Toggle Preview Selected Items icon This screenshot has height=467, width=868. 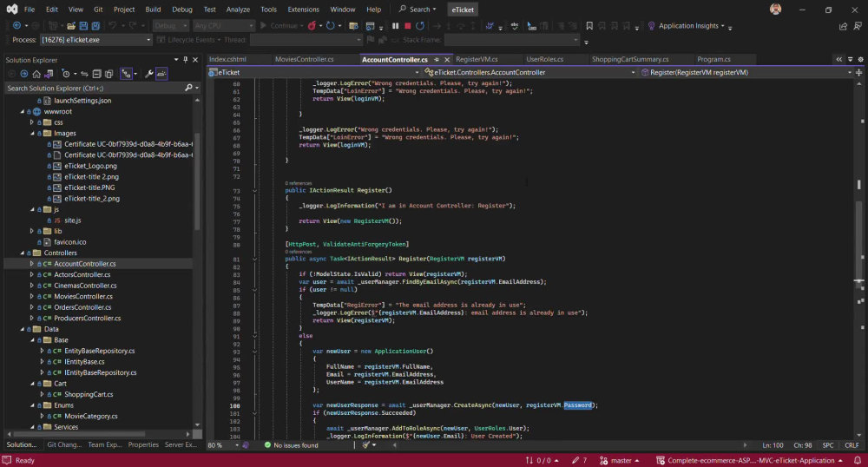(161, 74)
